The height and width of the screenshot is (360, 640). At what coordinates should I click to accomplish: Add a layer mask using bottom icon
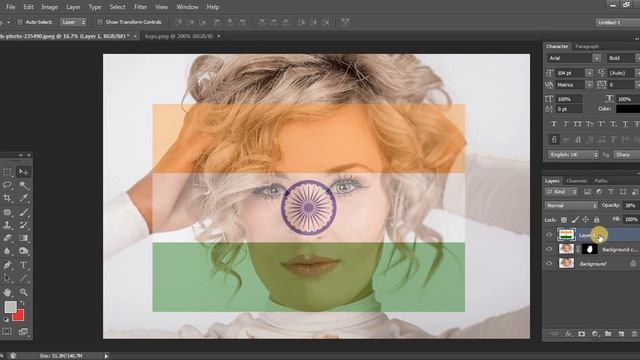point(582,334)
